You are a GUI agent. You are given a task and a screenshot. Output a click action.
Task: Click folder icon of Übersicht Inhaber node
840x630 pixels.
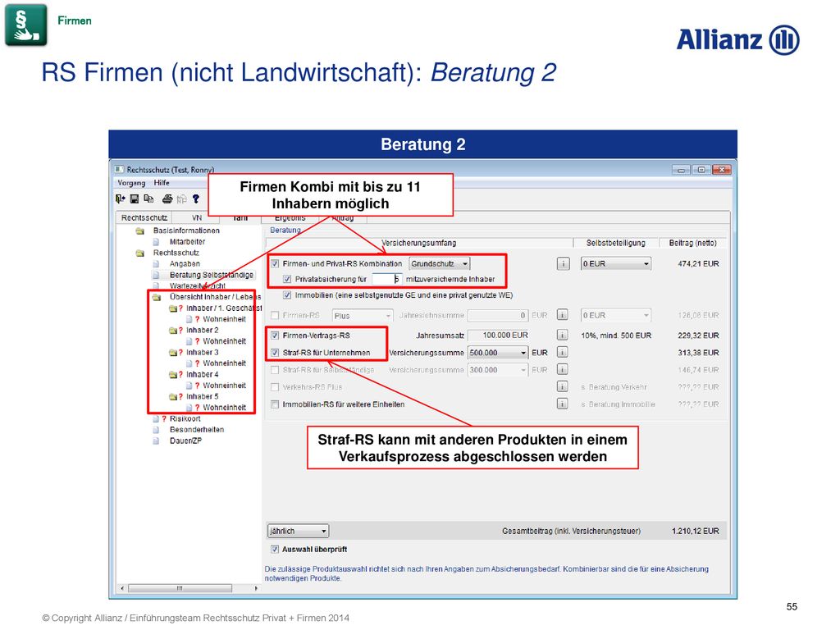pos(157,297)
